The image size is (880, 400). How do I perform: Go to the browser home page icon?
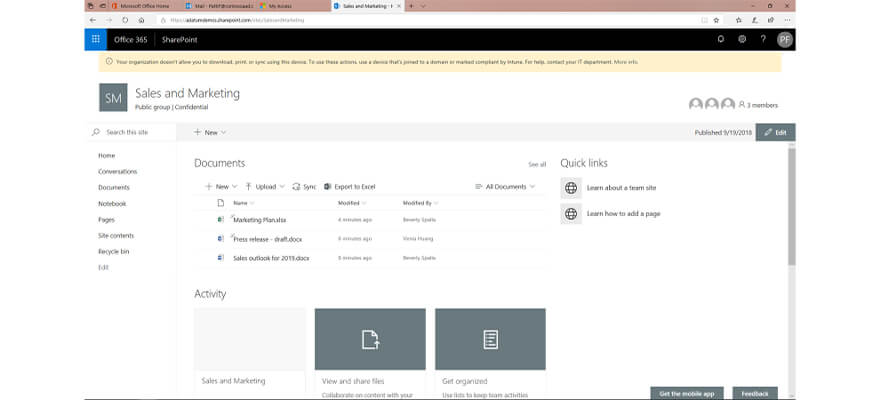[141, 20]
